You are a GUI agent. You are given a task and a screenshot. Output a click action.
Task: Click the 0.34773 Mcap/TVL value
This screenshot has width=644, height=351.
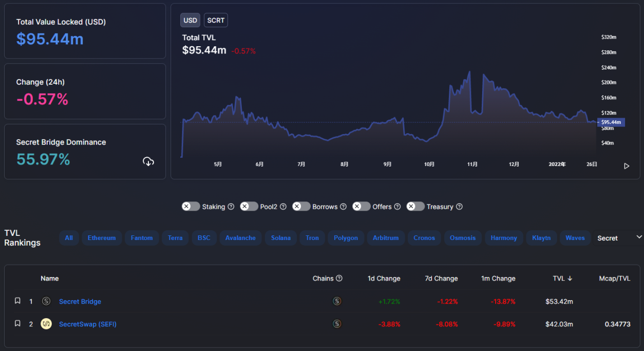[x=617, y=324]
